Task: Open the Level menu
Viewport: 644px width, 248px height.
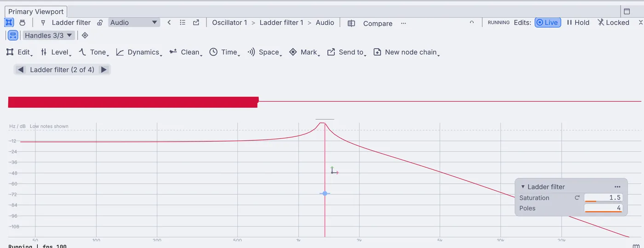Action: tap(56, 52)
